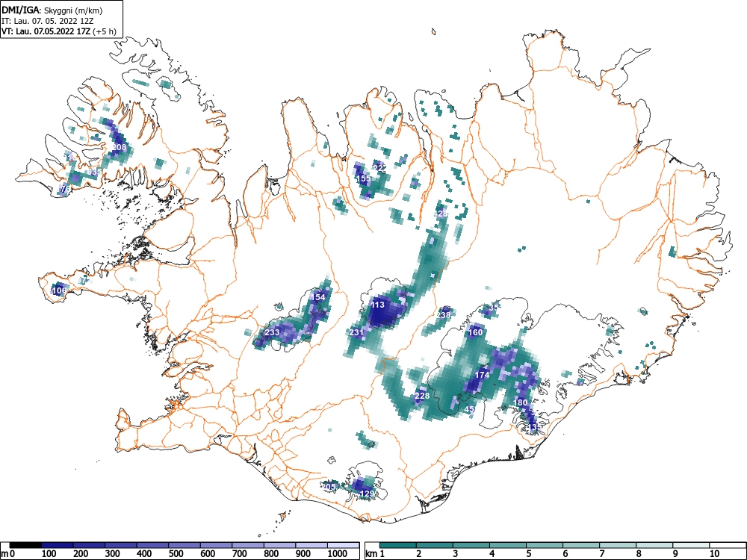This screenshot has height=560, width=747.
Task: Click the '6' km legend label
Action: [565, 554]
